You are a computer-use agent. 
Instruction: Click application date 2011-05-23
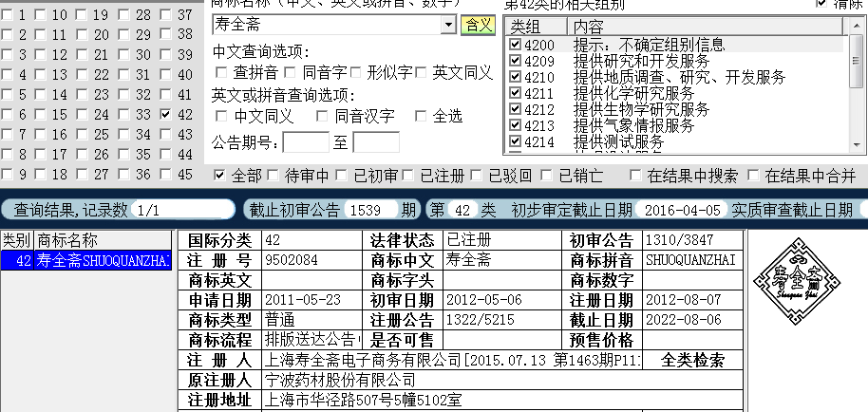coord(303,300)
